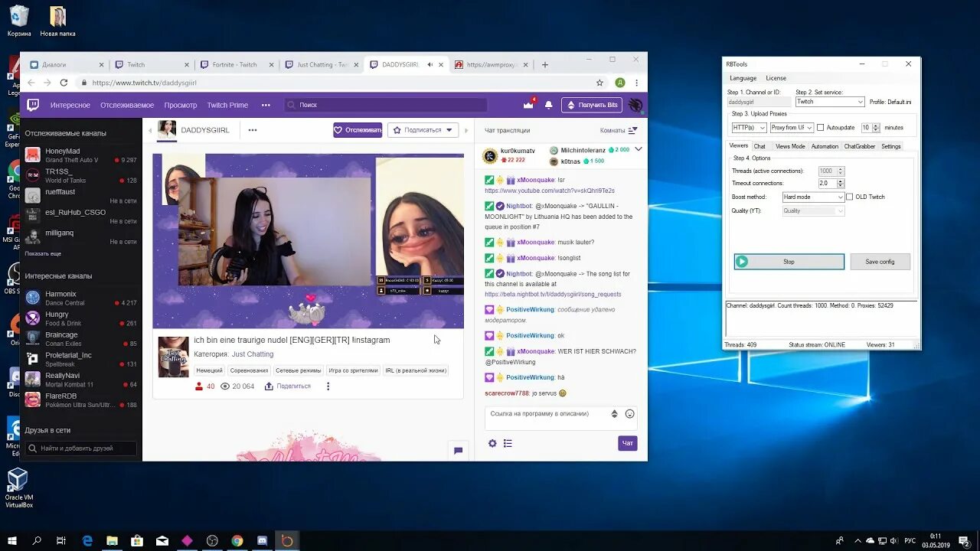
Task: Click the Follow button on the channel
Action: tap(358, 130)
